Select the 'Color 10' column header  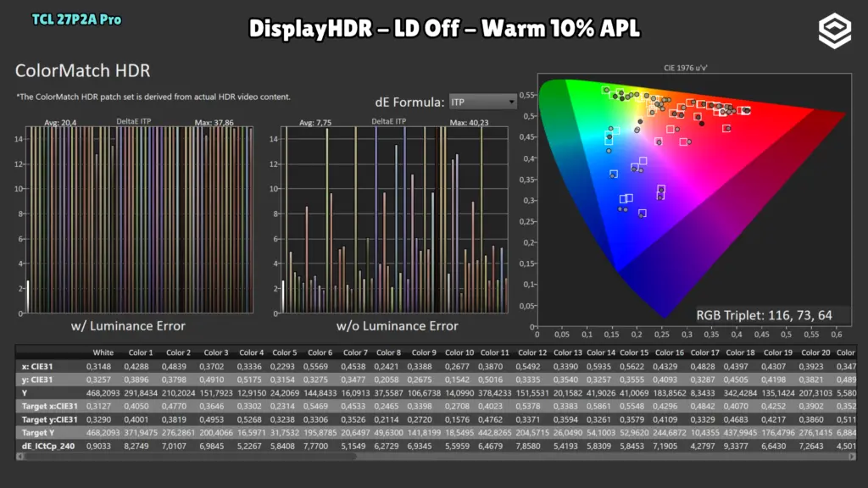459,352
